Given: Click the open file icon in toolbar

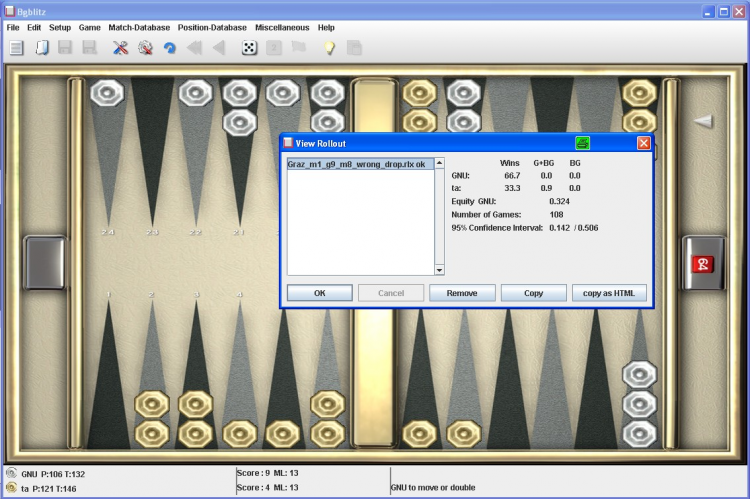Looking at the screenshot, I should pos(42,47).
